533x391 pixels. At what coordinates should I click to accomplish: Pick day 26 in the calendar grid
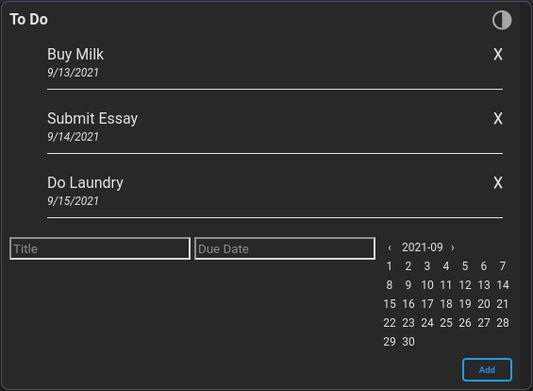click(465, 323)
